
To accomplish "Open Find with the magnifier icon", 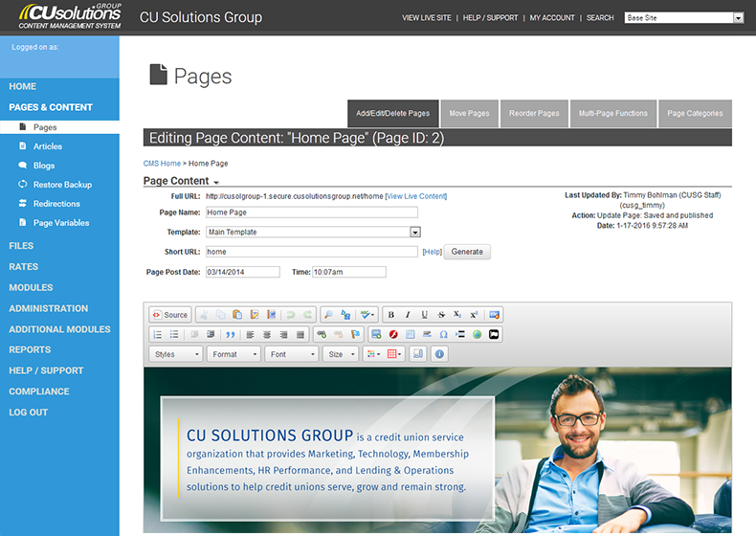I will [x=328, y=315].
